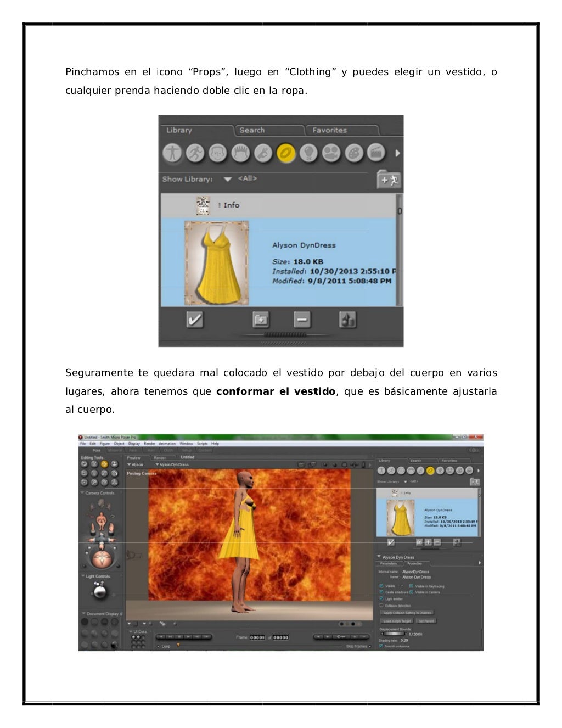This screenshot has width=562, height=728.
Task: Switch to Favorites tab in enlarged Library panel
Action: click(341, 130)
